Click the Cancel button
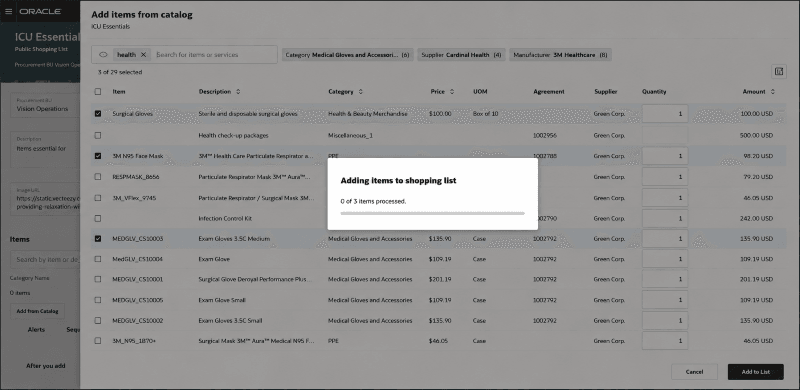The height and width of the screenshot is (390, 800). click(x=694, y=372)
